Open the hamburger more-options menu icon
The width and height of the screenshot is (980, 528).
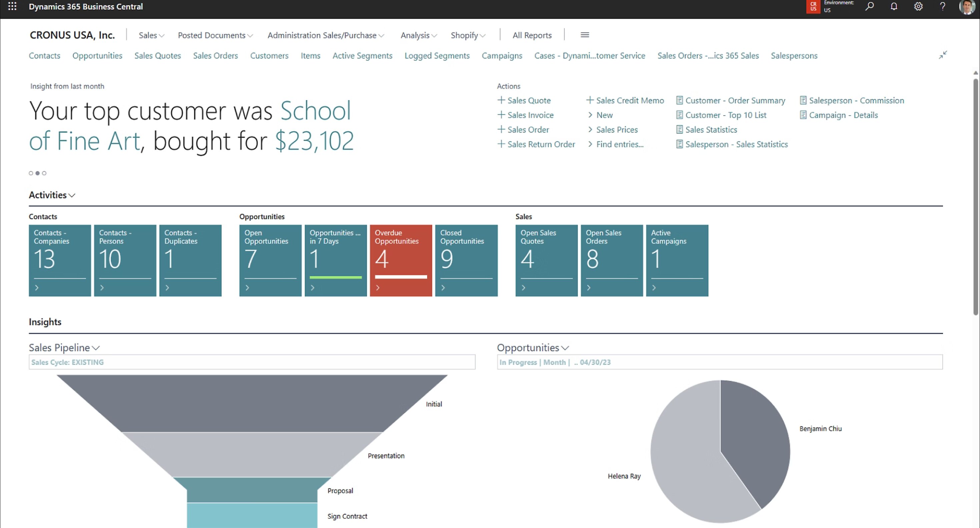pos(585,35)
